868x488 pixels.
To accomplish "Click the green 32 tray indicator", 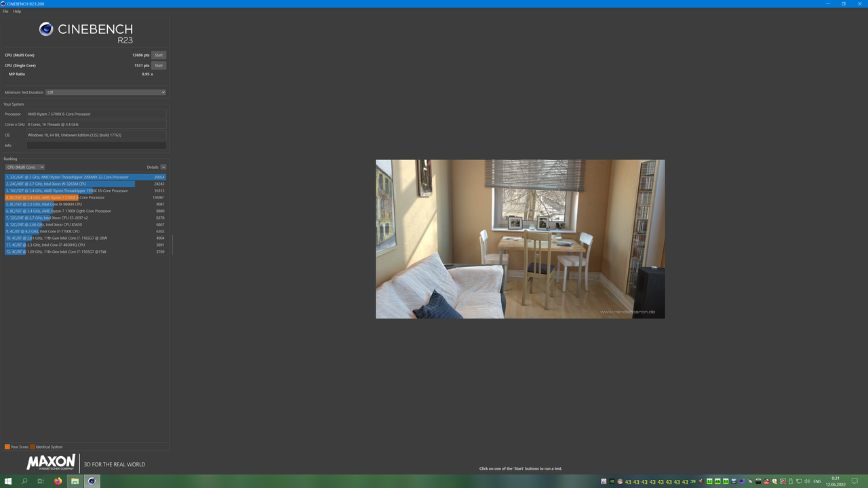I will tap(709, 481).
